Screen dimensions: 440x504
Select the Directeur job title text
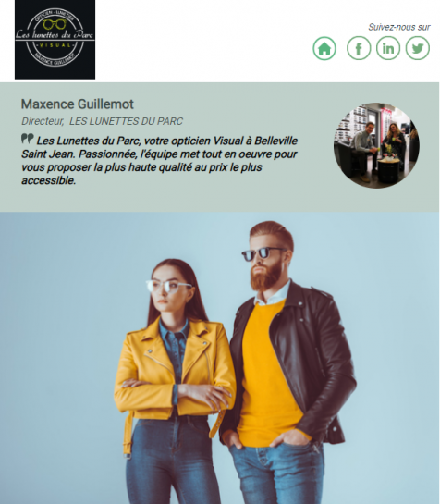coord(43,121)
